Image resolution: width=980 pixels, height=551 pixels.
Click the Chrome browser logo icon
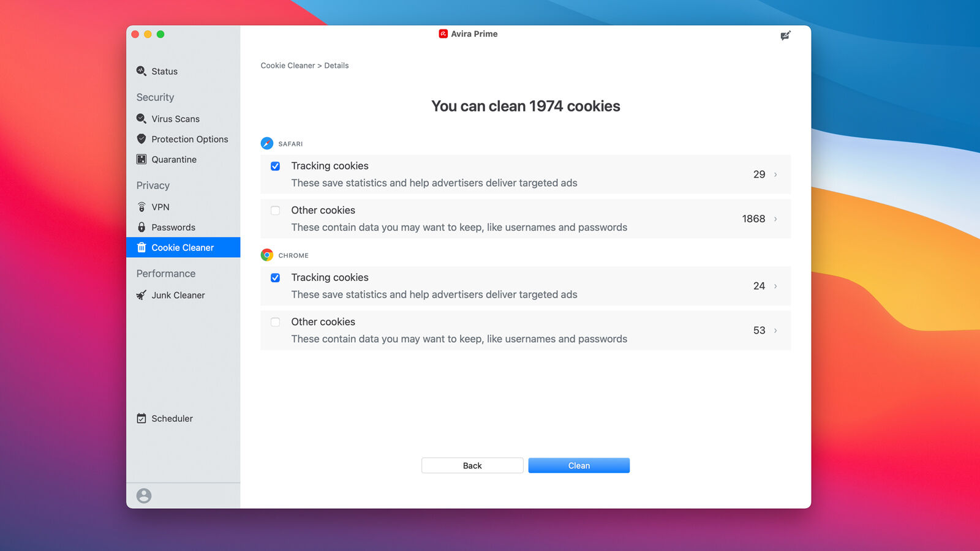pos(267,255)
